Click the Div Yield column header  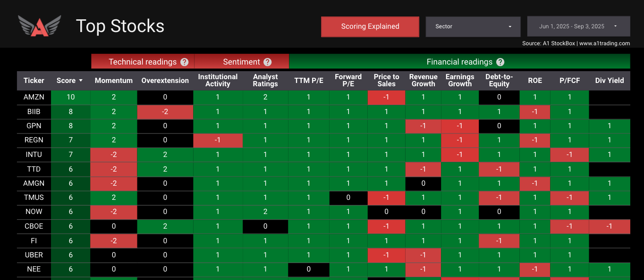coord(609,81)
